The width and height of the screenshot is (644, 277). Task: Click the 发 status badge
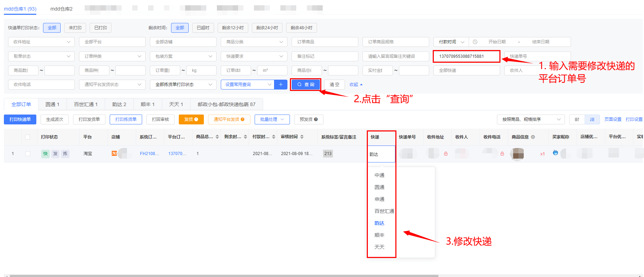coord(55,154)
